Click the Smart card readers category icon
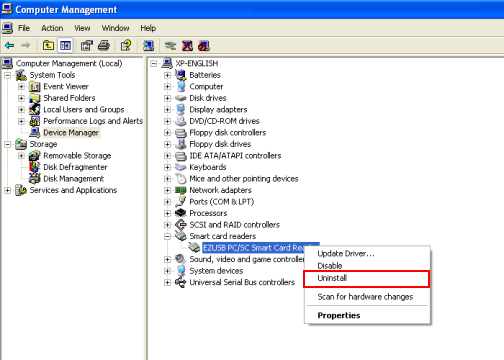Screen dimensions: 504x360 tap(181, 236)
